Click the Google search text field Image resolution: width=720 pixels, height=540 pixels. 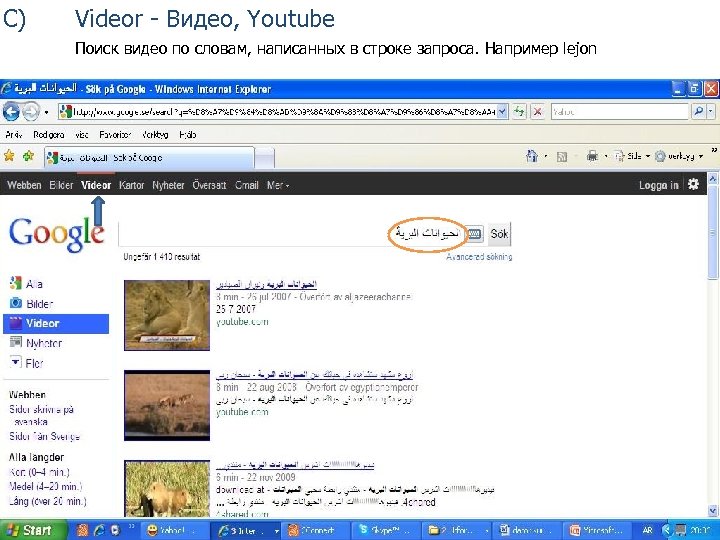click(x=292, y=234)
